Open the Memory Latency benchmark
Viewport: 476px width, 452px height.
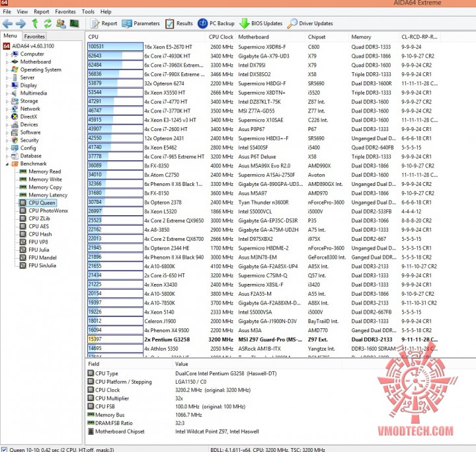(x=48, y=195)
